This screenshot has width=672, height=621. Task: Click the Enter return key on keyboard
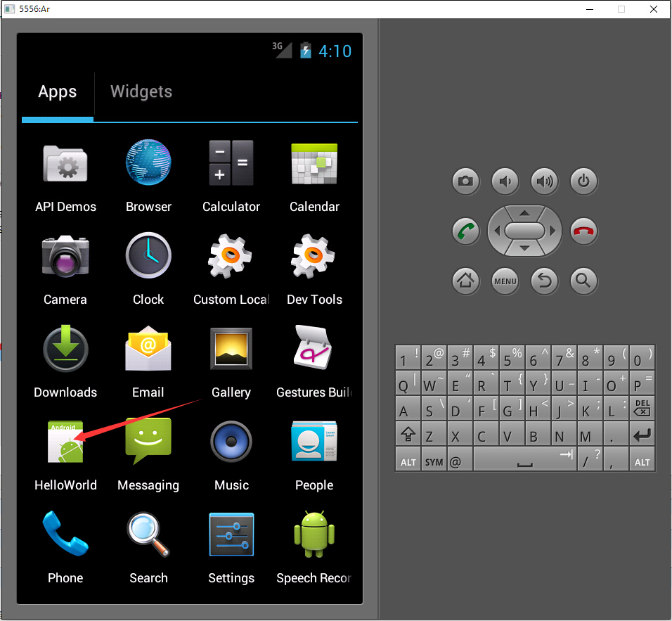click(642, 434)
